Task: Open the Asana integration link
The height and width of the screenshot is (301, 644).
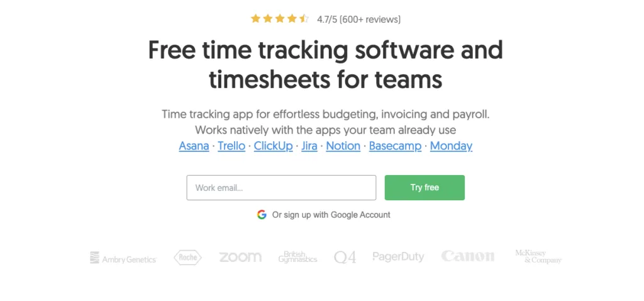Action: (194, 146)
